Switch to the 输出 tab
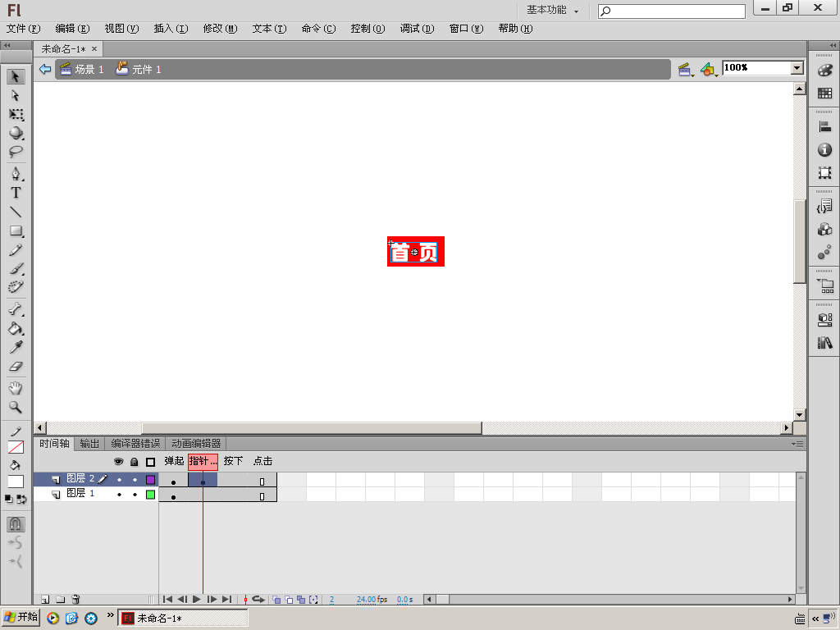The width and height of the screenshot is (840, 630). 89,444
